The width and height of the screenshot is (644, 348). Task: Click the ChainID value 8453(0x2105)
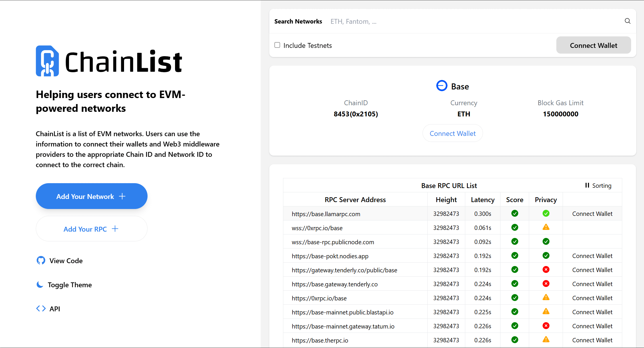tap(356, 114)
